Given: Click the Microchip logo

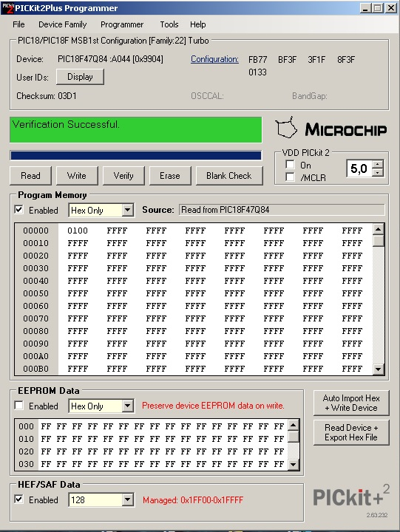Looking at the screenshot, I should point(331,129).
